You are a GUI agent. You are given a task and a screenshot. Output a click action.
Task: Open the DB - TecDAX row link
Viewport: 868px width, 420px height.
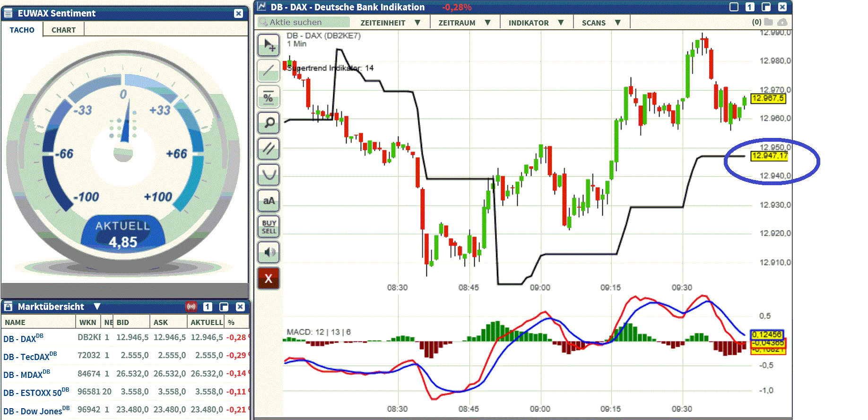pyautogui.click(x=30, y=356)
